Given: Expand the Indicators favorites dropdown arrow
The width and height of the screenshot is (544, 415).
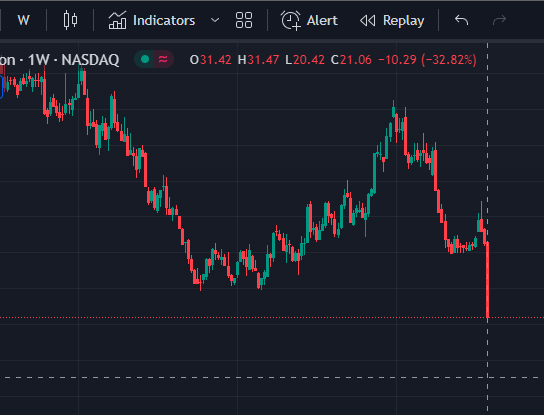Looking at the screenshot, I should click(x=215, y=20).
